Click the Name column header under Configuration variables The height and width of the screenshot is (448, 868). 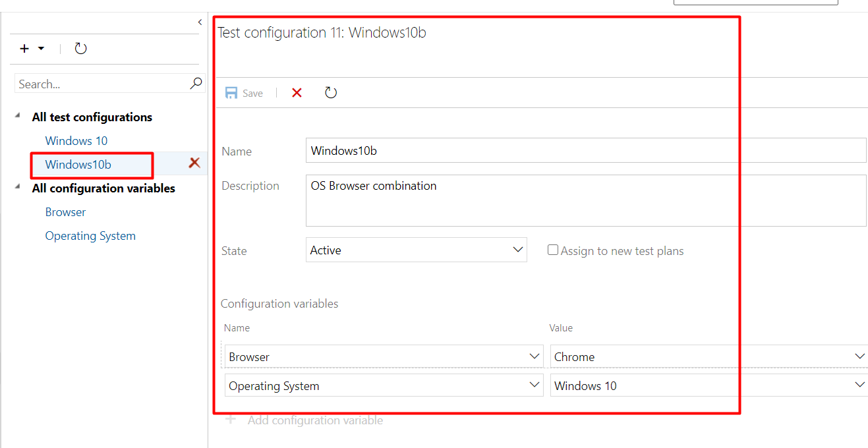[x=237, y=327]
